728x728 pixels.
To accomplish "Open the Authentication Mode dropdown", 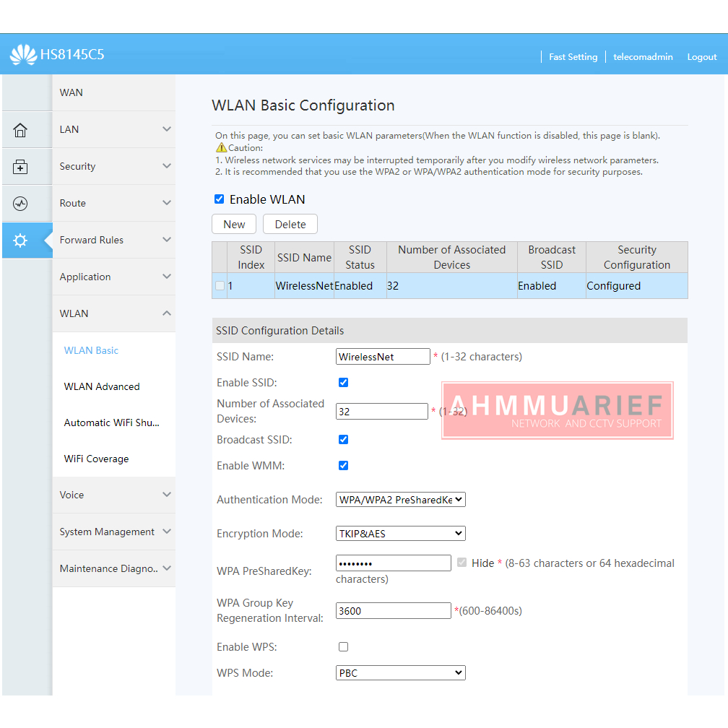I will [x=400, y=500].
